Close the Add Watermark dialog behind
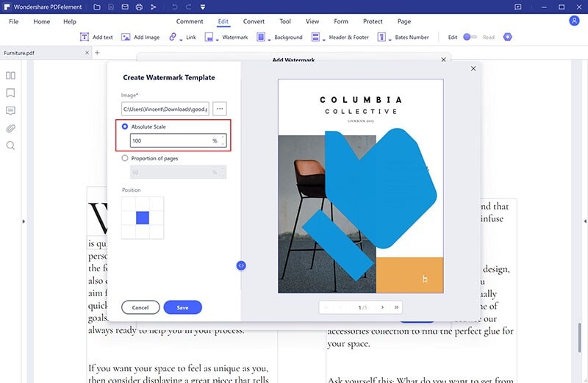The image size is (588, 383). pos(443,60)
